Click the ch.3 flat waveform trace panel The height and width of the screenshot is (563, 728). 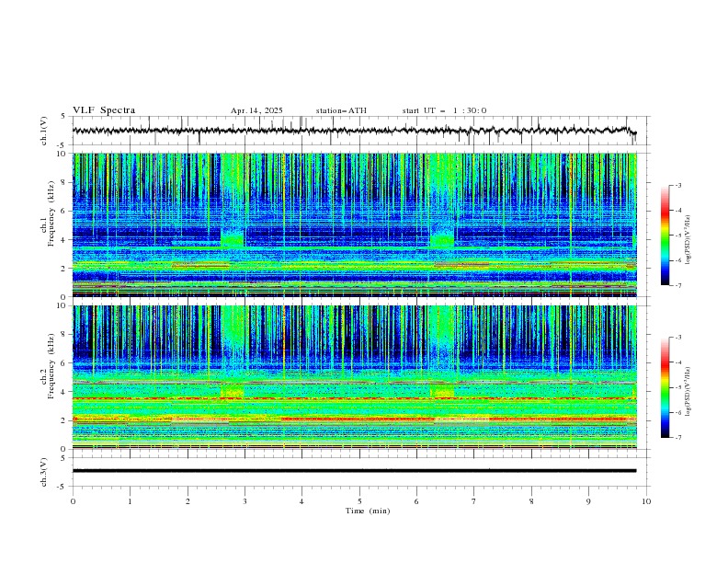(x=361, y=472)
